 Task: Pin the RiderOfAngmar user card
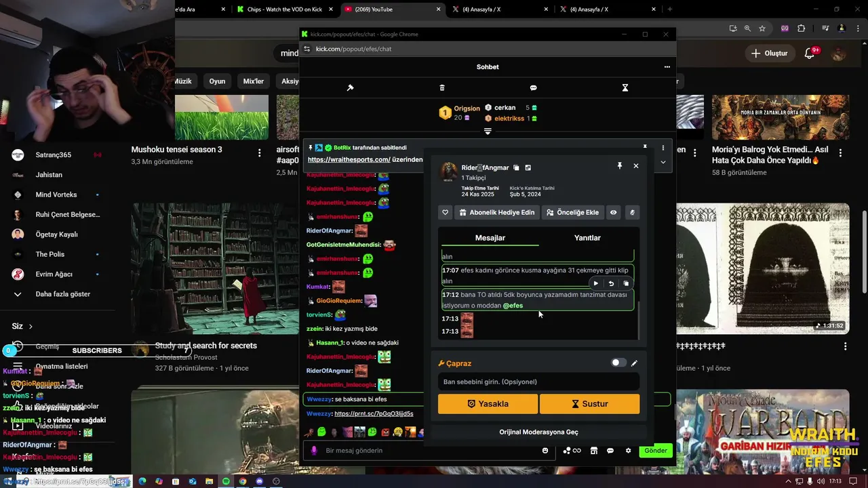[619, 165]
